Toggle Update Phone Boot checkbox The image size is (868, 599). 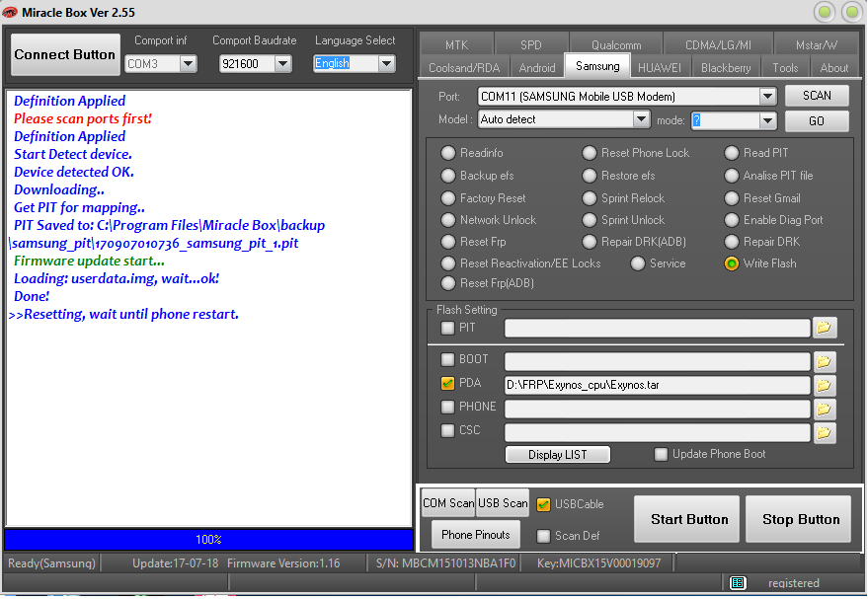661,454
